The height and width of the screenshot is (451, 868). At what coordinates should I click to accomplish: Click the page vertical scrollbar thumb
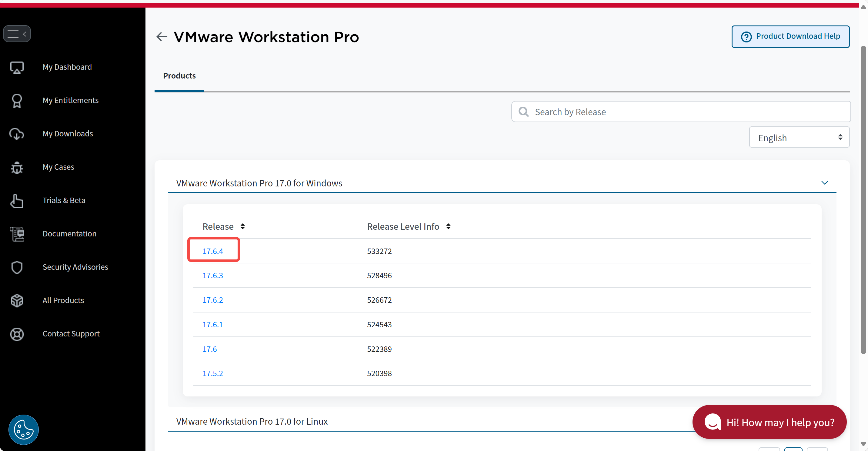863,200
